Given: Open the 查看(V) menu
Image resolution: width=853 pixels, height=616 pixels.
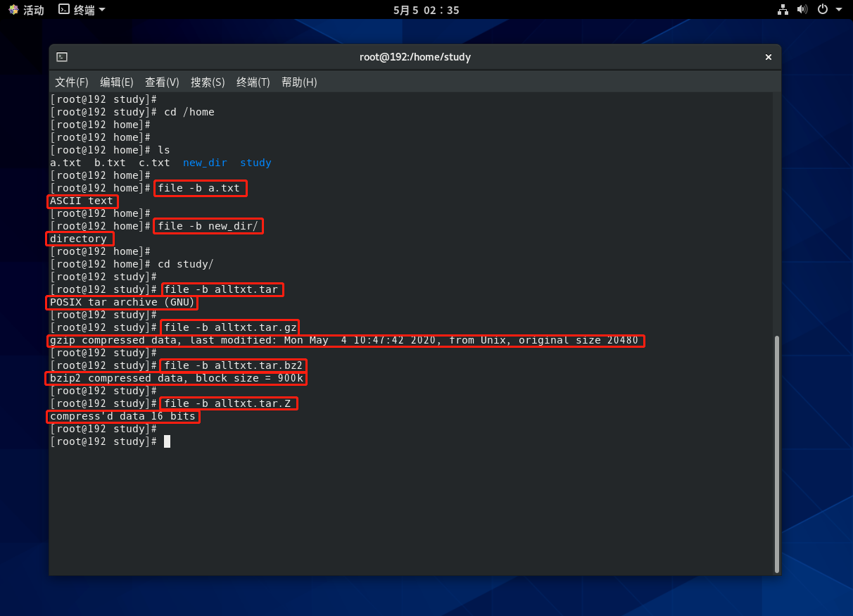Looking at the screenshot, I should pyautogui.click(x=162, y=82).
